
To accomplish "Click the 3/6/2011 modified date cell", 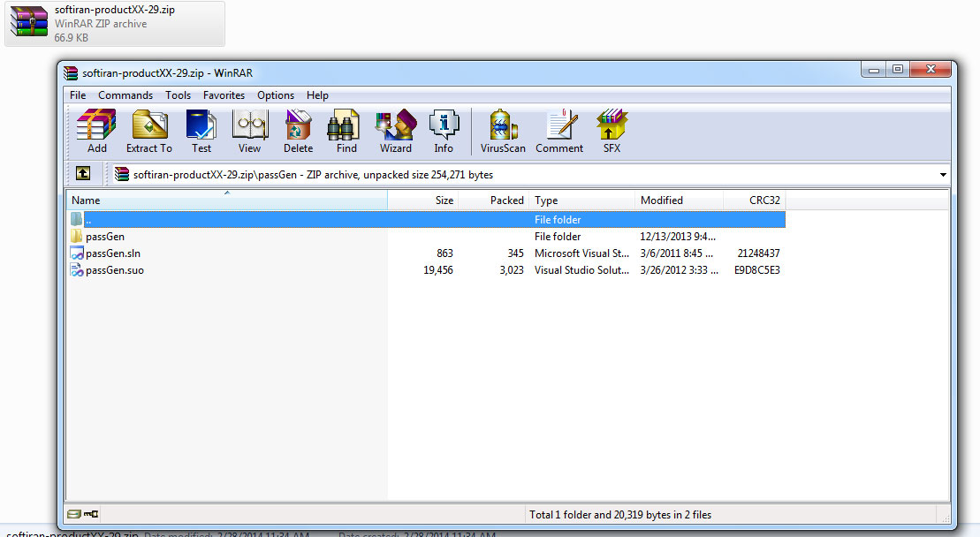I will click(676, 253).
